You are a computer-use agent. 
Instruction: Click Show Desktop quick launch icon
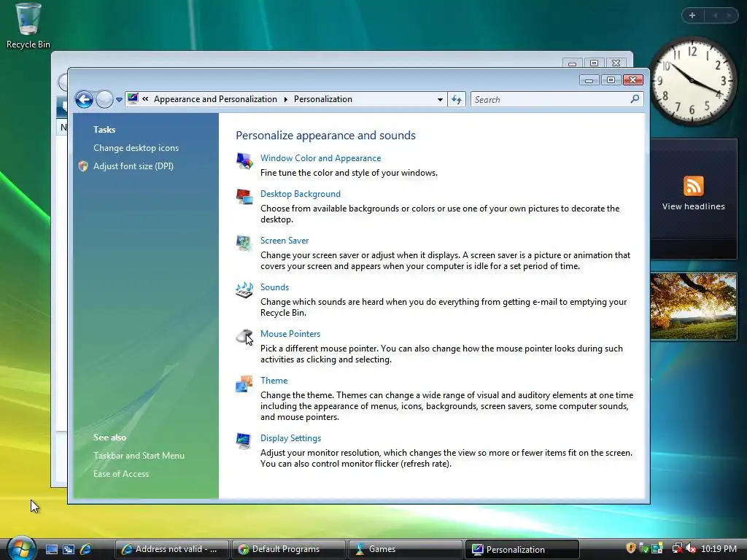click(52, 549)
